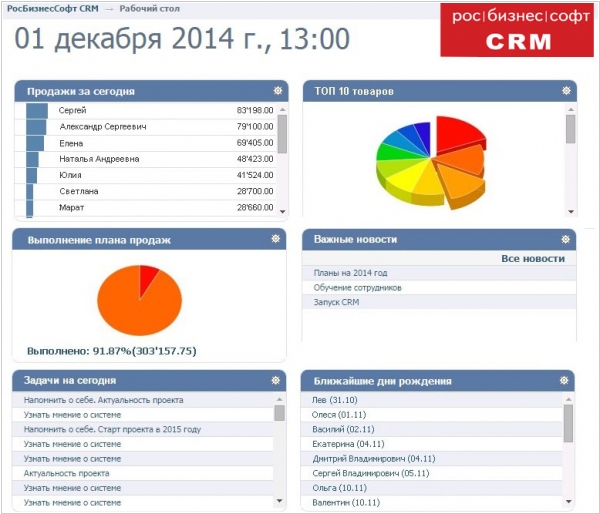Select the Юлия sales row

coord(145,175)
